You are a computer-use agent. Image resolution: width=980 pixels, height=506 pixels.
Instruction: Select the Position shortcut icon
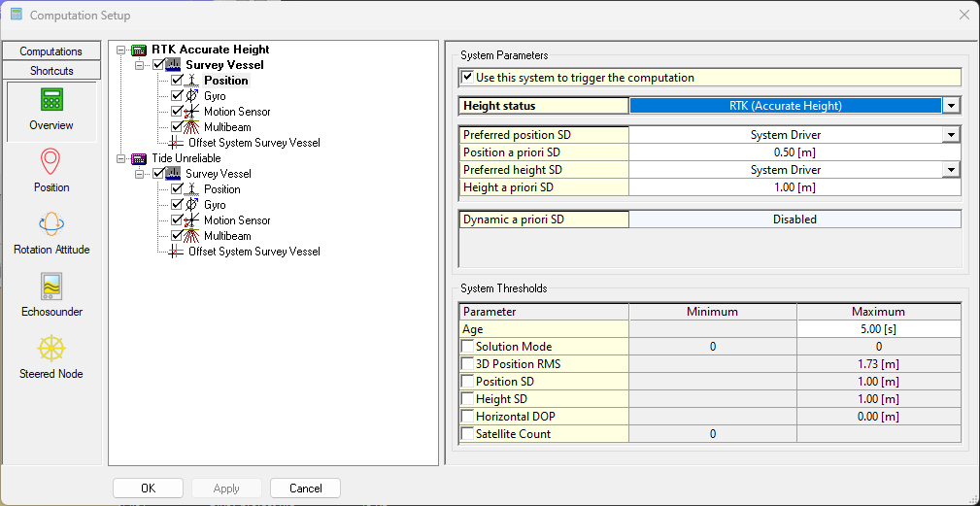51,162
